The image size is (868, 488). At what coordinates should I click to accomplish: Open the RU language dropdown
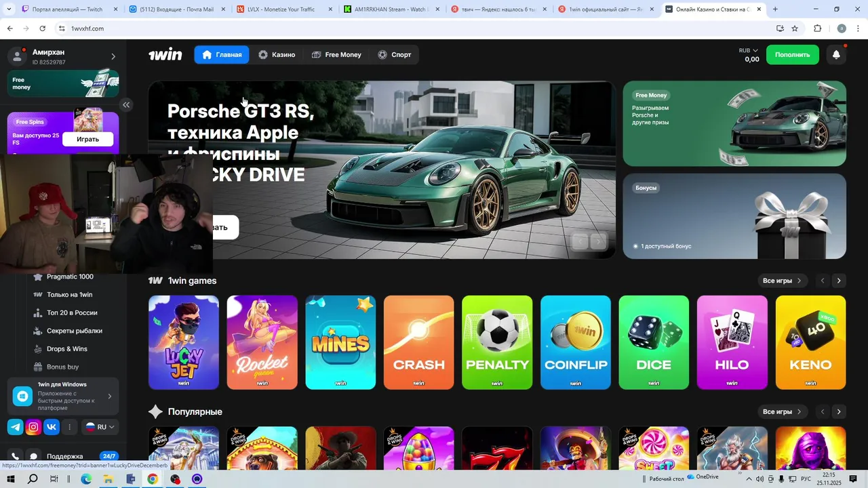(x=100, y=427)
